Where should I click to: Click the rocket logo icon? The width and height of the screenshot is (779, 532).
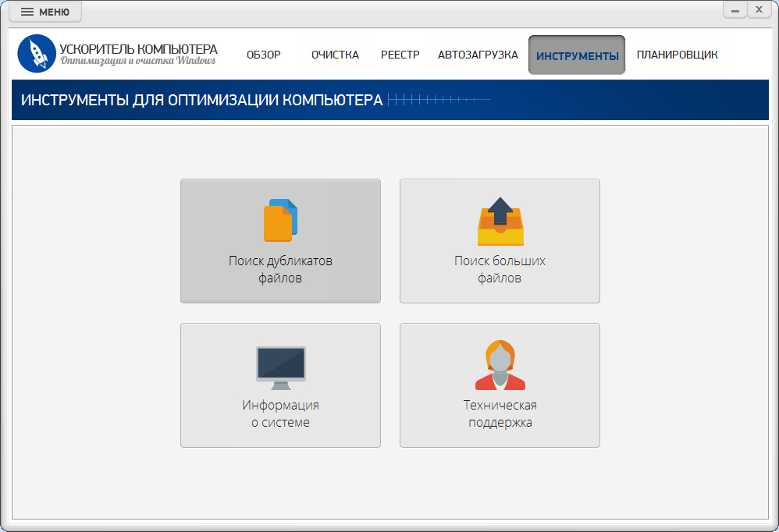[x=37, y=54]
